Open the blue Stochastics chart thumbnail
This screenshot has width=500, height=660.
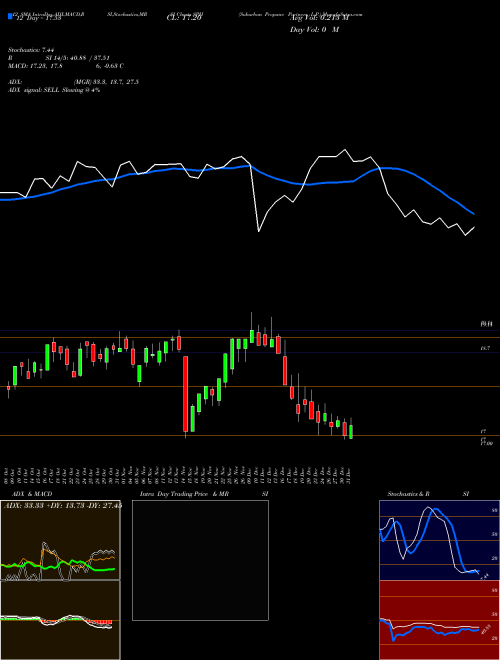(x=439, y=540)
